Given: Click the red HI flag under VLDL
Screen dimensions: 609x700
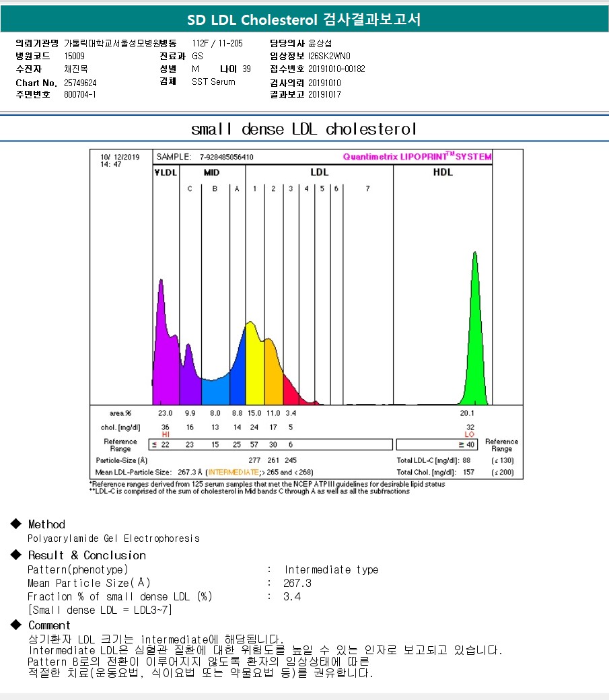Looking at the screenshot, I should [x=166, y=435].
